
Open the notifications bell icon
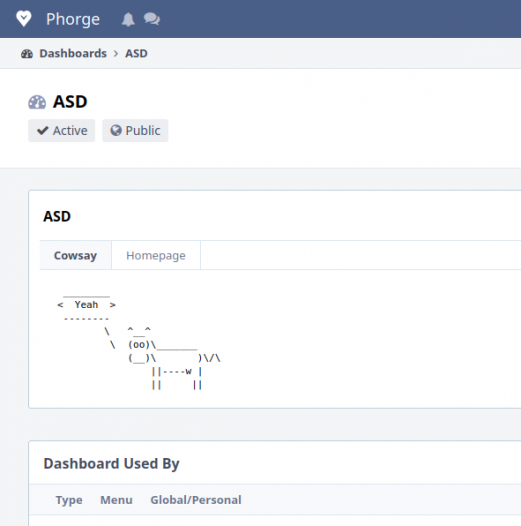tap(128, 19)
